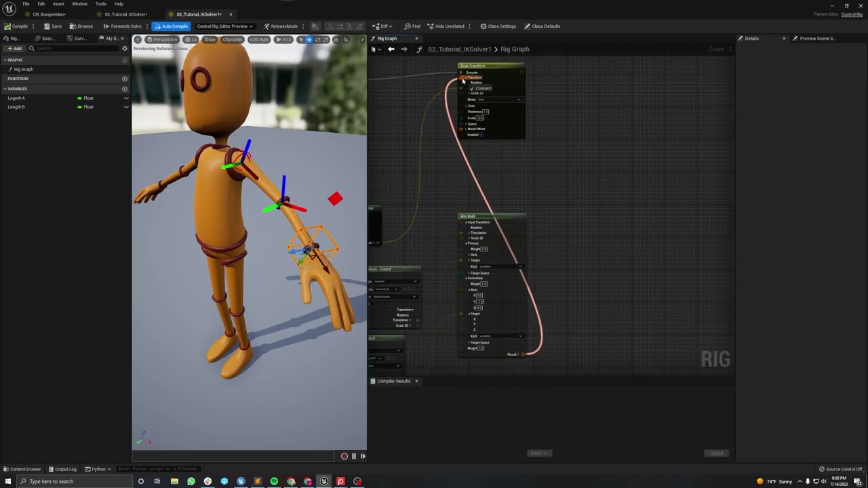Open Control Rig Editor Preview dropdown
Image resolution: width=868 pixels, height=488 pixels.
click(x=224, y=26)
